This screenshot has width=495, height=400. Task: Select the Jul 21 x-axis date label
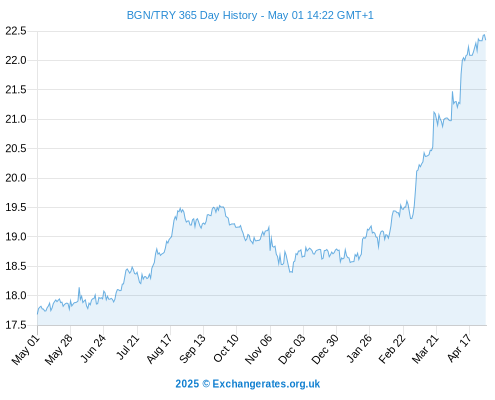127,348
